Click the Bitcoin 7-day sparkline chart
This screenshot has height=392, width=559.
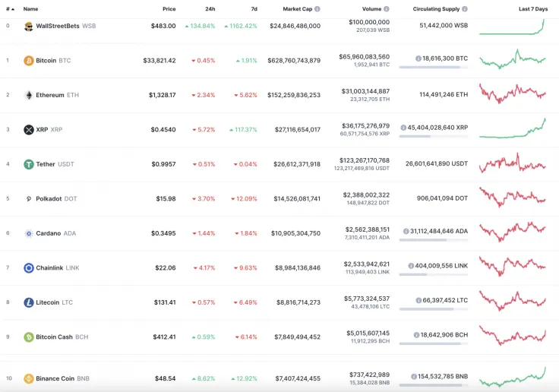pyautogui.click(x=513, y=59)
